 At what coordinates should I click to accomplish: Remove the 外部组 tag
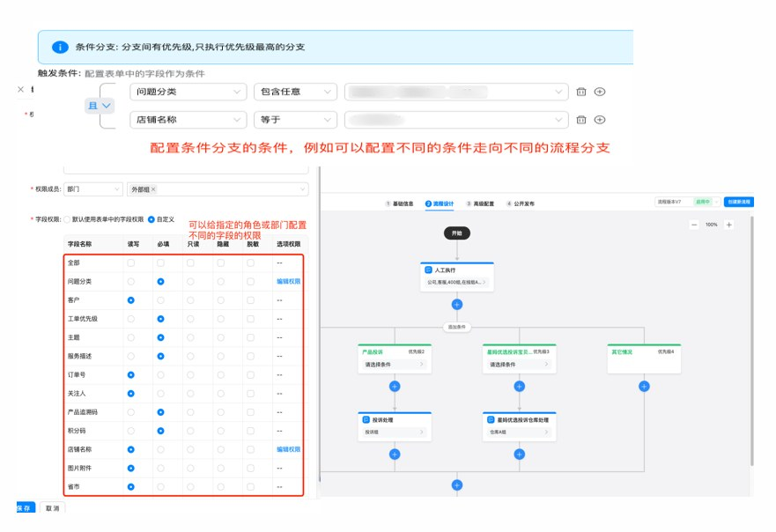coord(153,189)
